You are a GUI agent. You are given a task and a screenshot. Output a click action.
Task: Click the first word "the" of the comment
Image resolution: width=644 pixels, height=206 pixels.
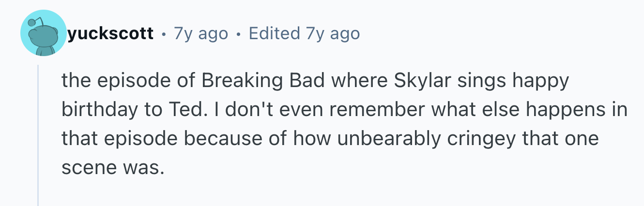tap(74, 80)
